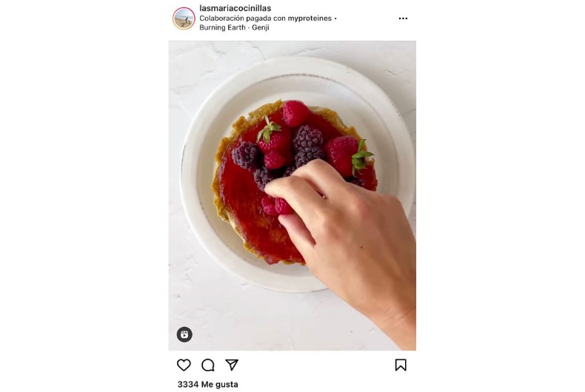Click the Reels badge on the video
The width and height of the screenshot is (585, 392).
click(184, 334)
